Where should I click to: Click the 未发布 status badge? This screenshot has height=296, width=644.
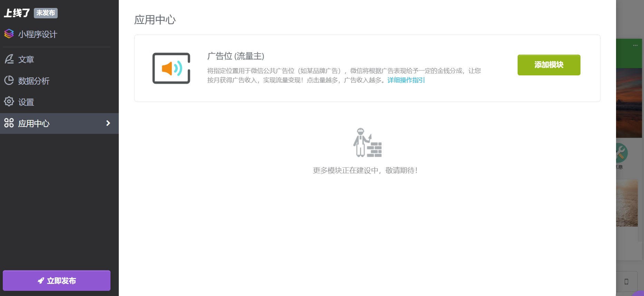pos(46,13)
